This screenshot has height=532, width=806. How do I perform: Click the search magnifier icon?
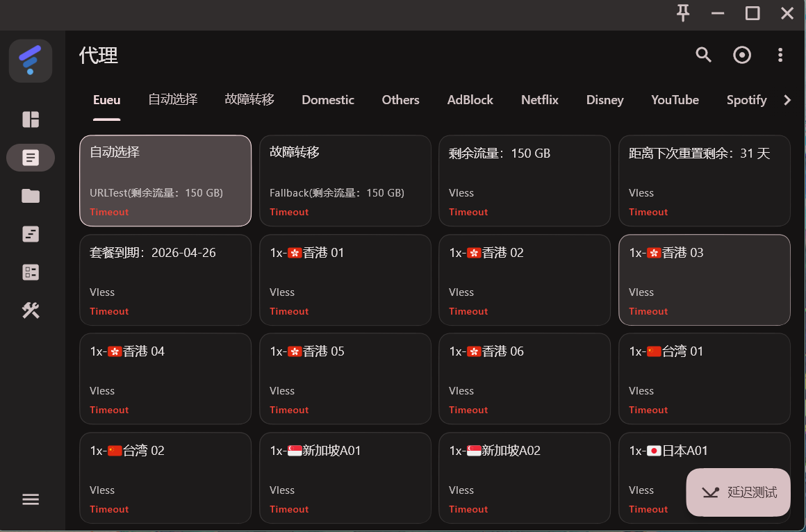pos(704,55)
